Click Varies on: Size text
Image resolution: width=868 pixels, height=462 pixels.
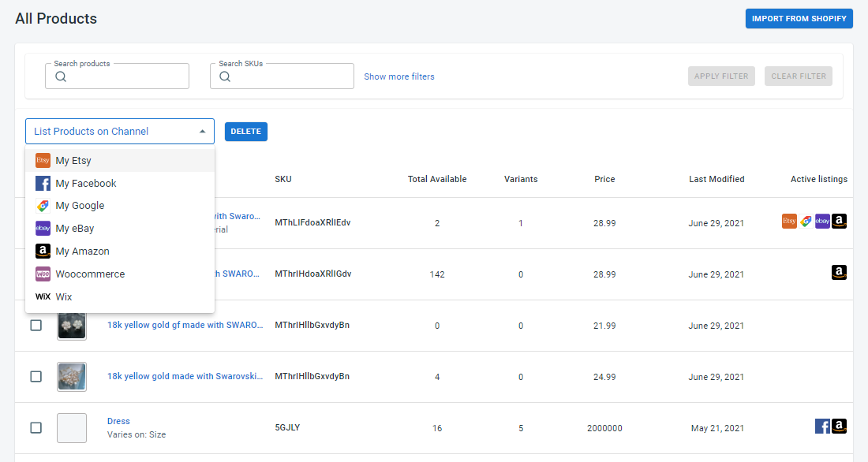(137, 434)
